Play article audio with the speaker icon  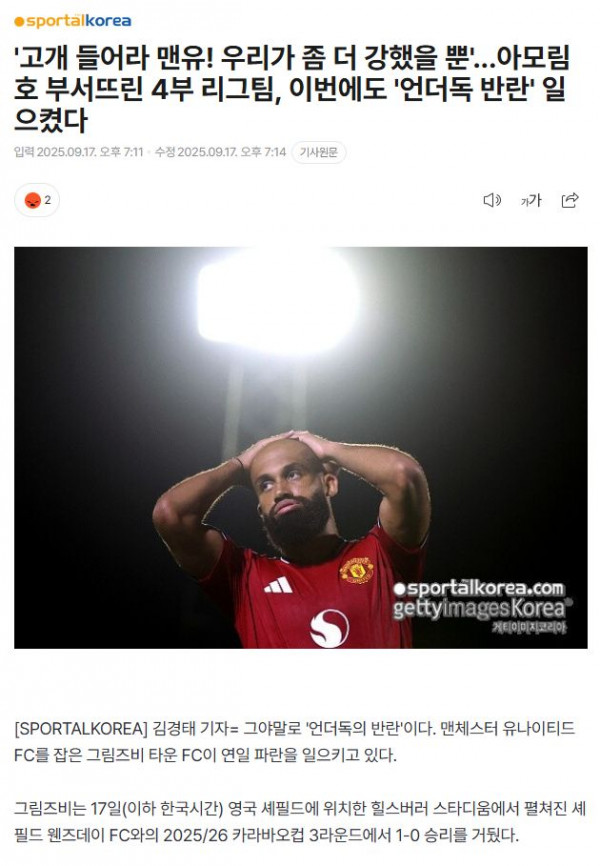492,200
